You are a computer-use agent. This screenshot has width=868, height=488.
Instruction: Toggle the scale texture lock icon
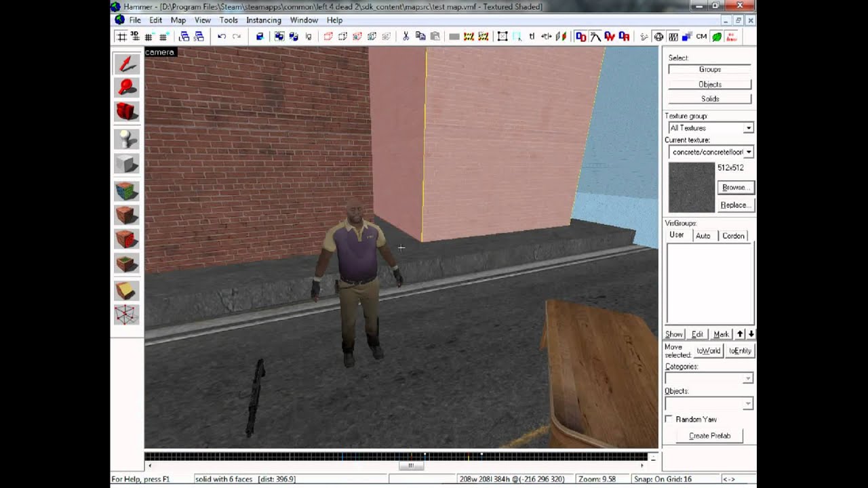546,37
